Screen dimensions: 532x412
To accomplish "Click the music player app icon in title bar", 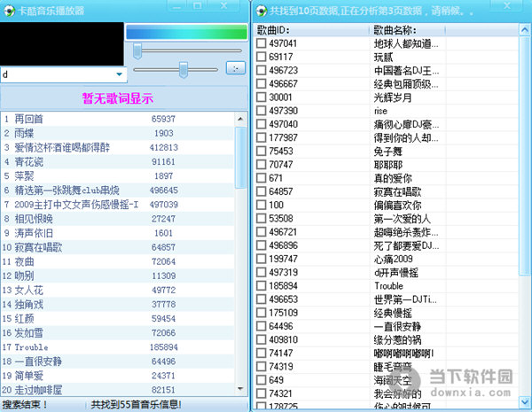I will pyautogui.click(x=10, y=11).
